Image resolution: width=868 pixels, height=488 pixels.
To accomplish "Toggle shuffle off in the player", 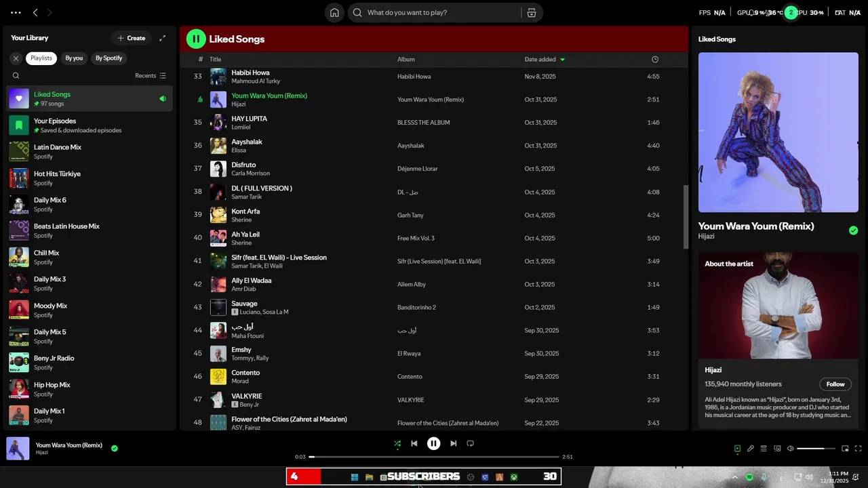I will (397, 443).
